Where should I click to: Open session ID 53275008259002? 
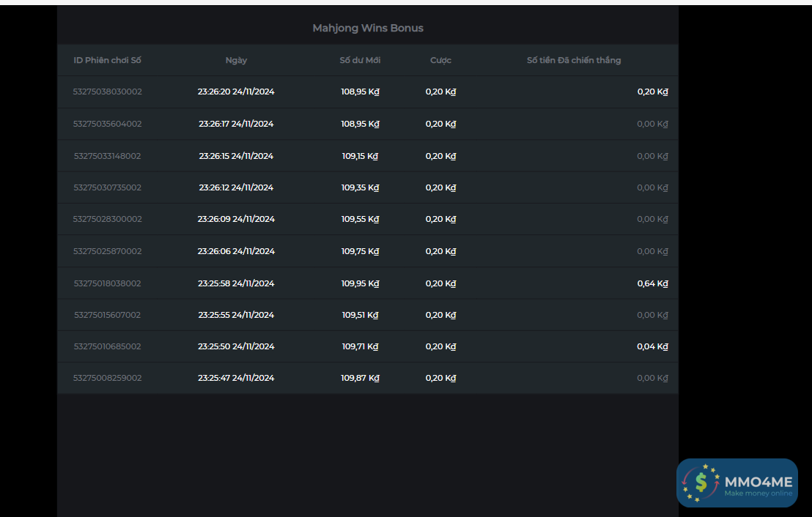tap(107, 378)
